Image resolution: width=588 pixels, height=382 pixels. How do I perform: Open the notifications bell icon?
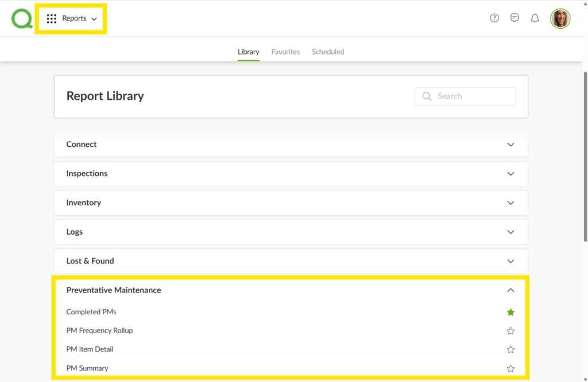click(535, 18)
